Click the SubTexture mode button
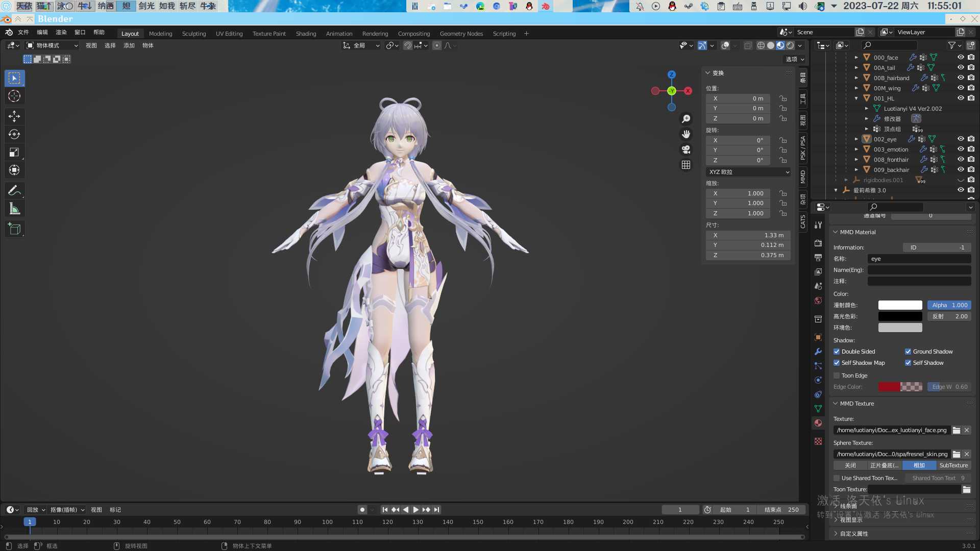The height and width of the screenshot is (551, 980). [x=953, y=465]
